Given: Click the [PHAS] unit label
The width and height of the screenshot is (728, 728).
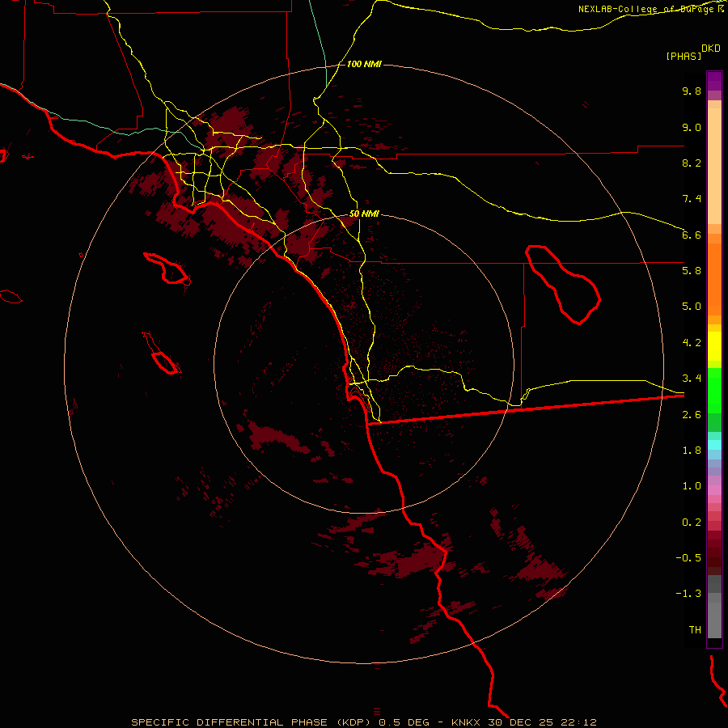Looking at the screenshot, I should tap(684, 57).
